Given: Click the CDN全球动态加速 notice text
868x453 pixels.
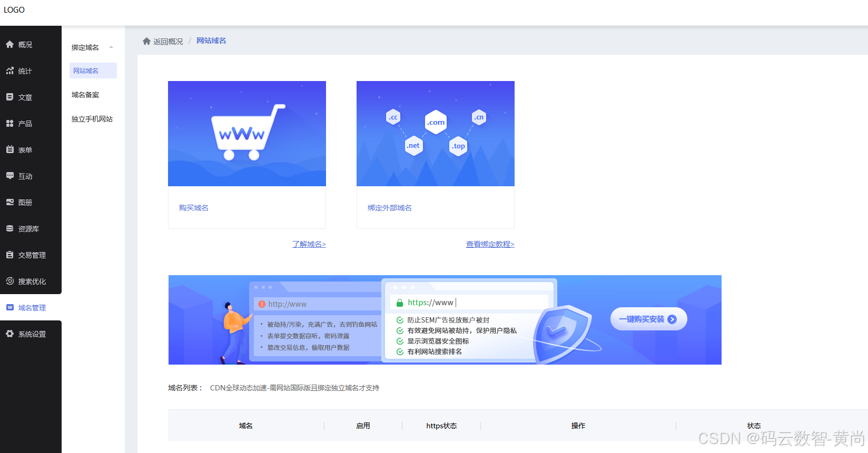Looking at the screenshot, I should coord(294,388).
